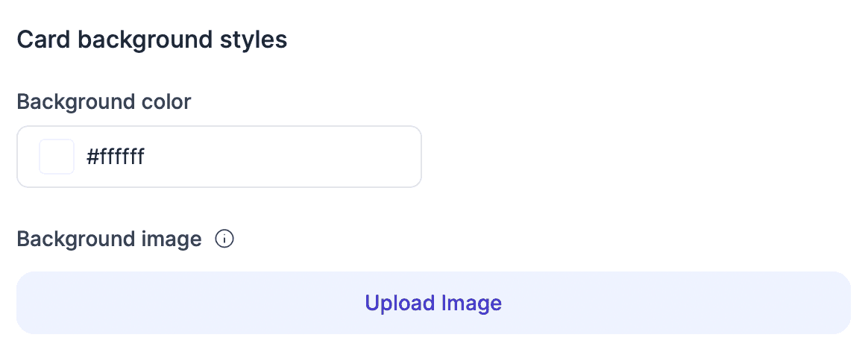Image resolution: width=868 pixels, height=361 pixels.
Task: Upload a card background image
Action: [433, 303]
